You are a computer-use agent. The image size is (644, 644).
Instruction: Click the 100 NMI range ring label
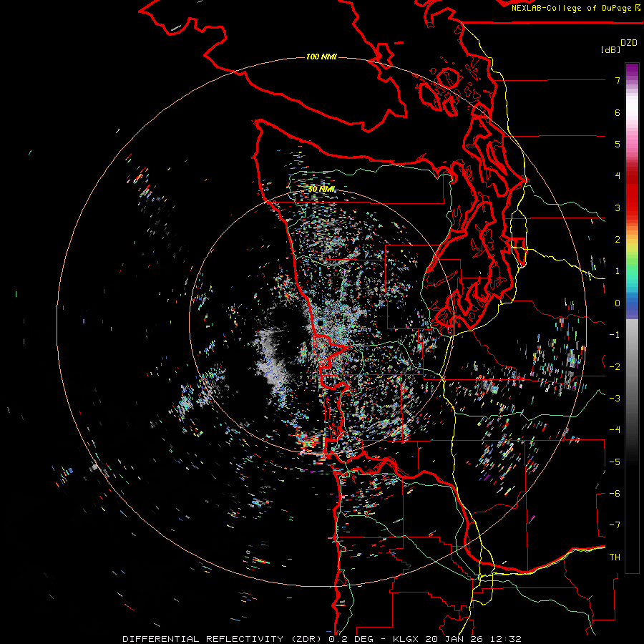[321, 57]
